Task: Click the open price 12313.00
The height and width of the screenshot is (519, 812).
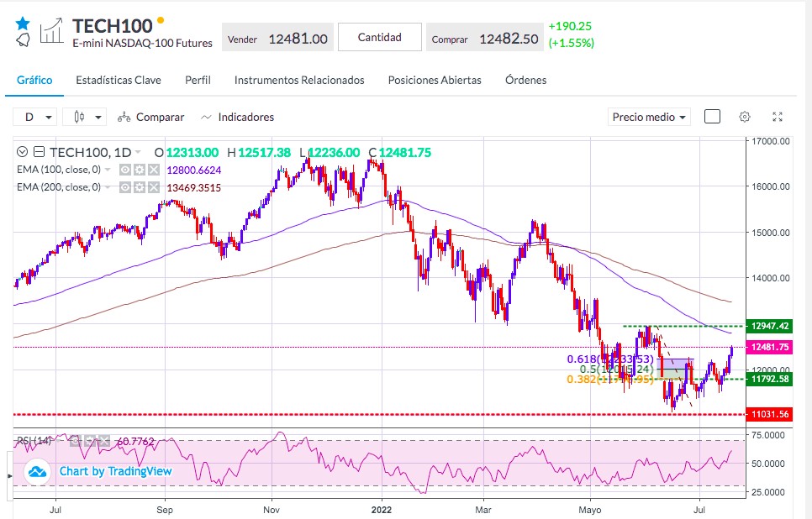Action: pos(192,153)
